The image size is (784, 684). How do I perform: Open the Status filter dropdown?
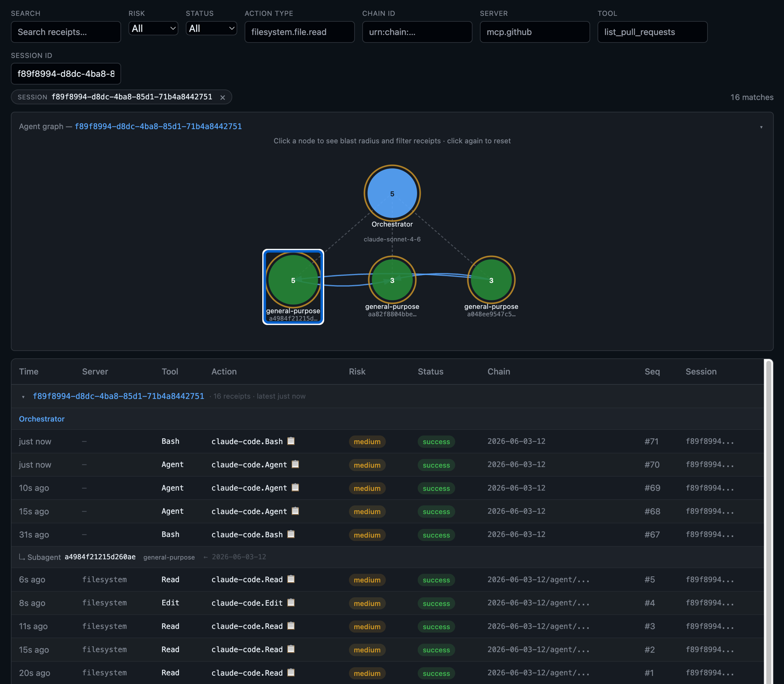pos(211,28)
